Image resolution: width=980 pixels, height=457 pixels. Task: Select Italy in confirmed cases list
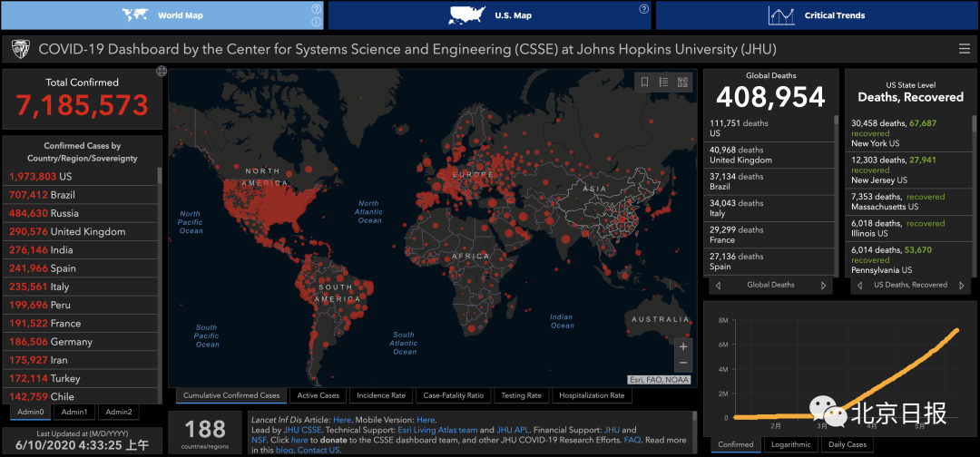coord(79,287)
